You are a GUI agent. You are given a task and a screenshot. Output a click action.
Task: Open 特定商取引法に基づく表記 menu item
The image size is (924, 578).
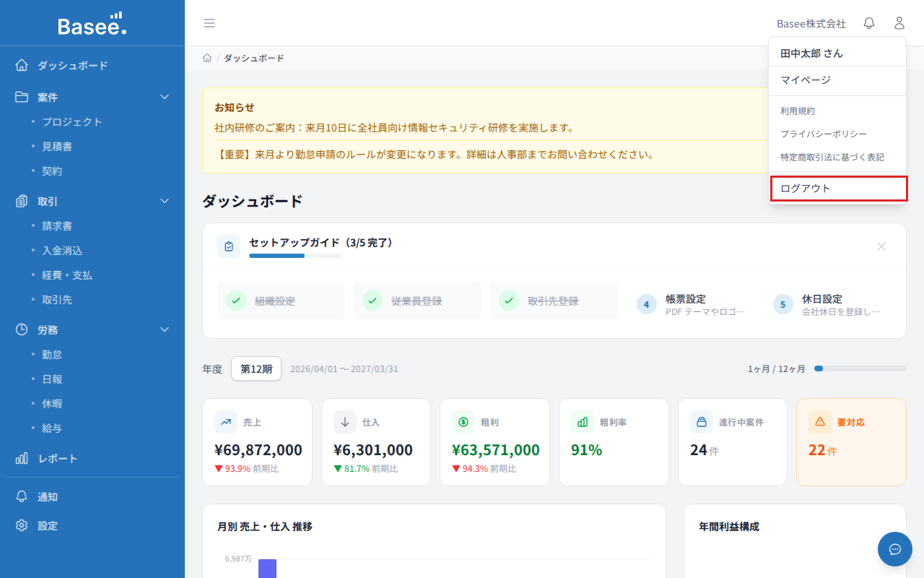pyautogui.click(x=837, y=158)
